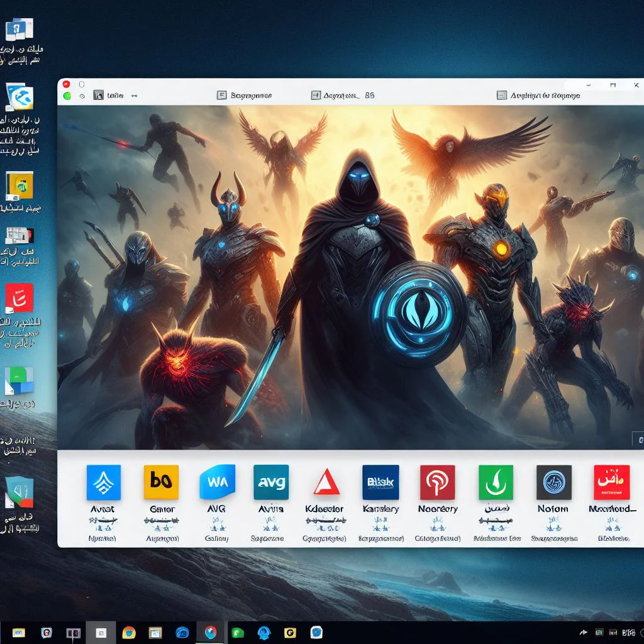Viewport: 644px width, 644px height.
Task: Select the rightmost tab in window header
Action: (538, 96)
